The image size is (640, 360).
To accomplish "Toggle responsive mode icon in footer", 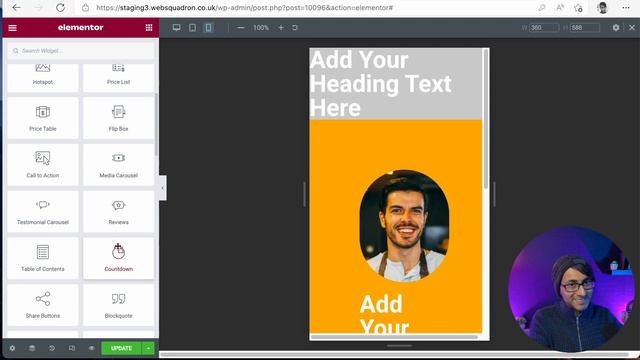I will tap(72, 348).
